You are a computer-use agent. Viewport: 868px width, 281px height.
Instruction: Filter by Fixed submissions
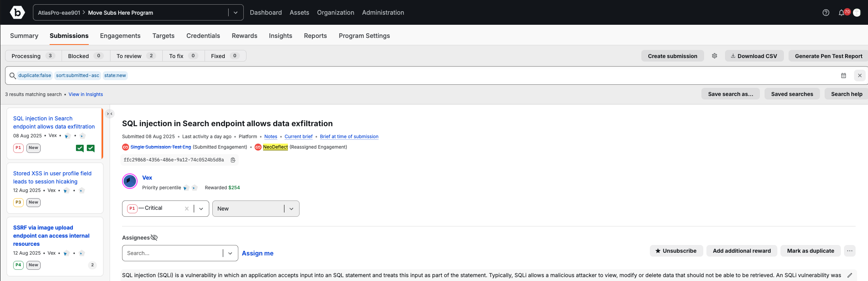tap(225, 56)
